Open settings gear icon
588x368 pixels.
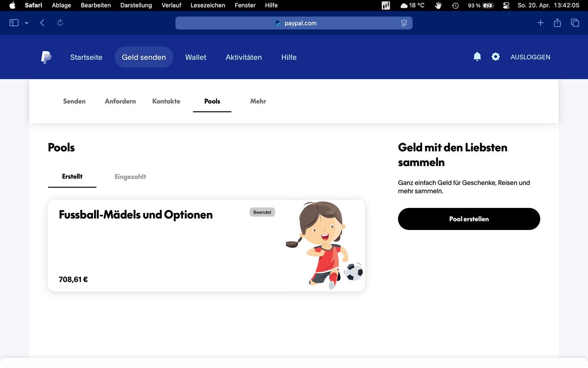click(x=495, y=57)
